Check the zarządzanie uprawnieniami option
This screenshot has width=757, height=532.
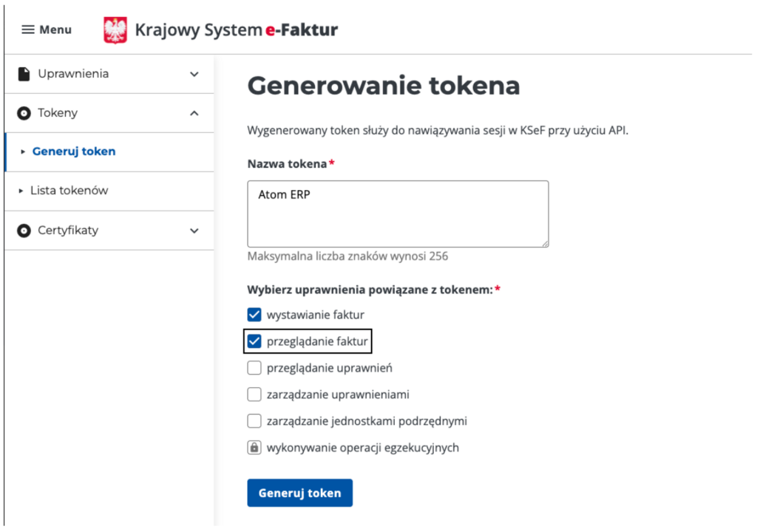click(254, 395)
